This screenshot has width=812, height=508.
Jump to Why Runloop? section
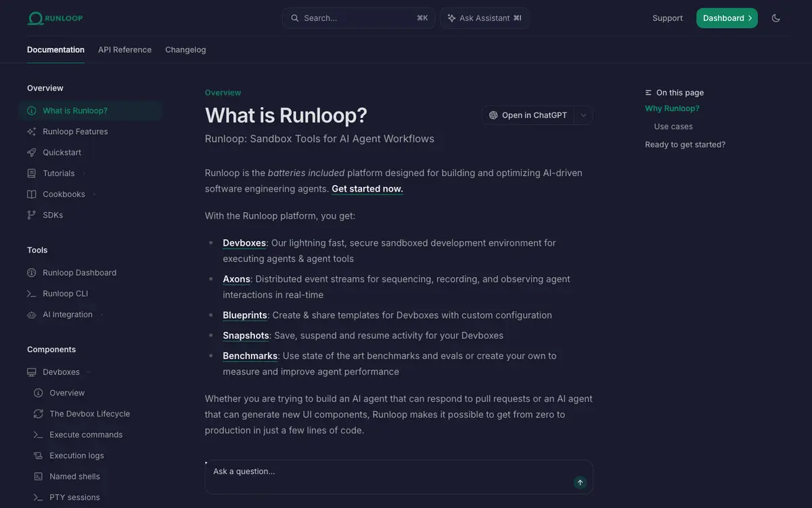point(672,108)
